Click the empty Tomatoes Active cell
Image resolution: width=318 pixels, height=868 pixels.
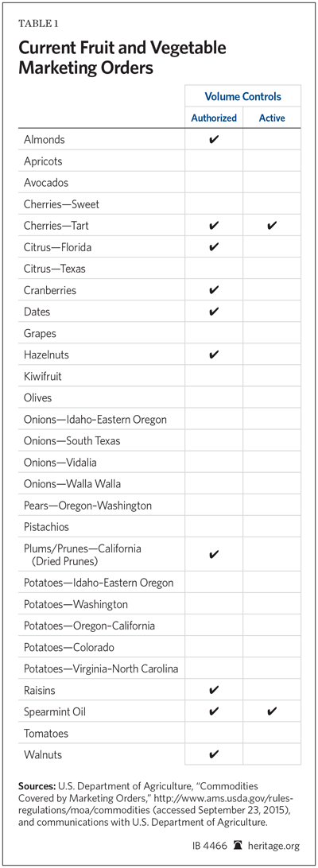click(x=272, y=733)
